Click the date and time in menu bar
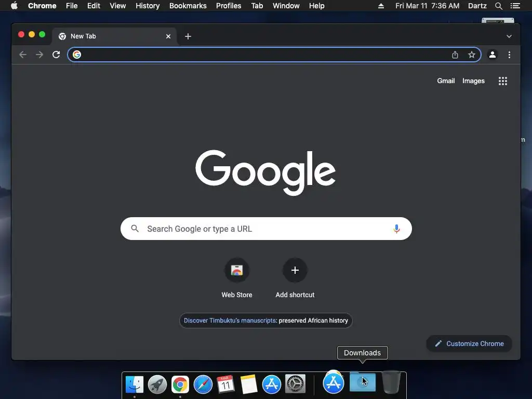Viewport: 532px width, 399px height. 427,6
